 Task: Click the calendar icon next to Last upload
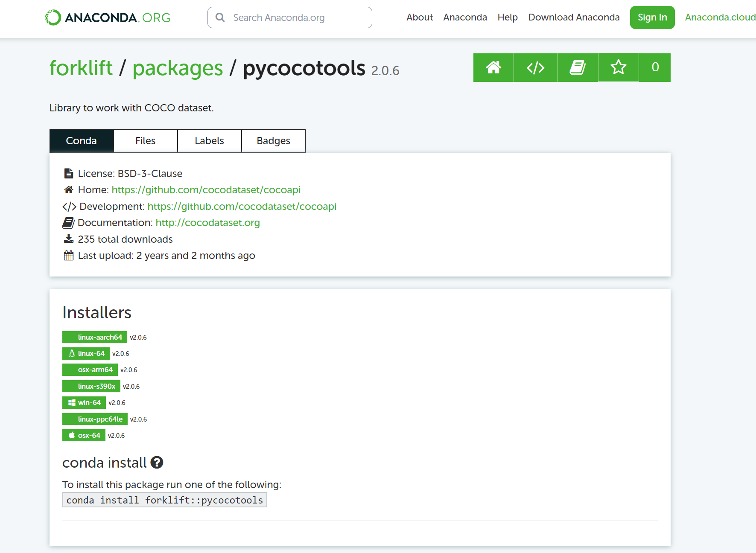click(x=68, y=255)
